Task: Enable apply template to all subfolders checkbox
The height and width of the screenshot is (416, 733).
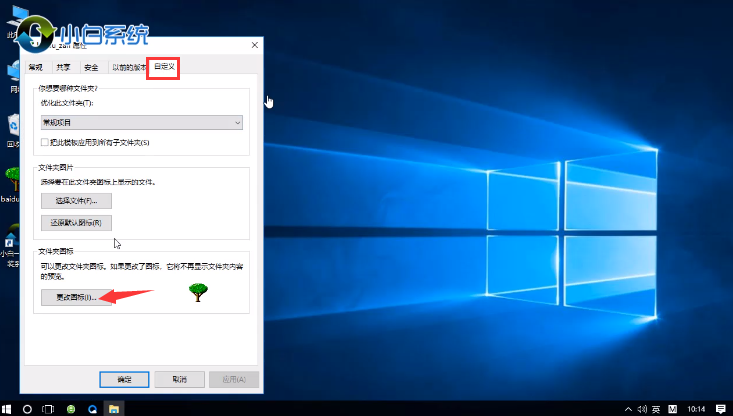Action: 46,144
